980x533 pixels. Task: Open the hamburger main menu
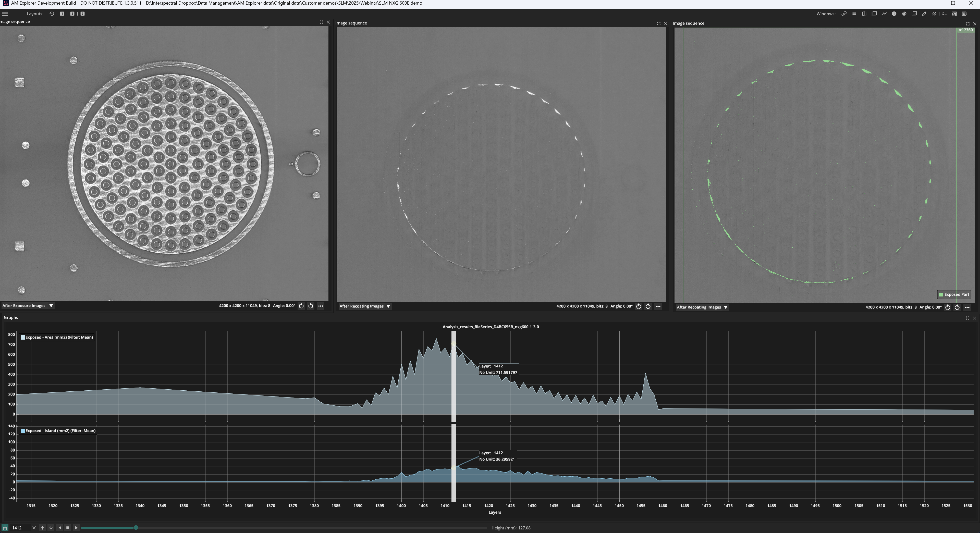point(5,14)
